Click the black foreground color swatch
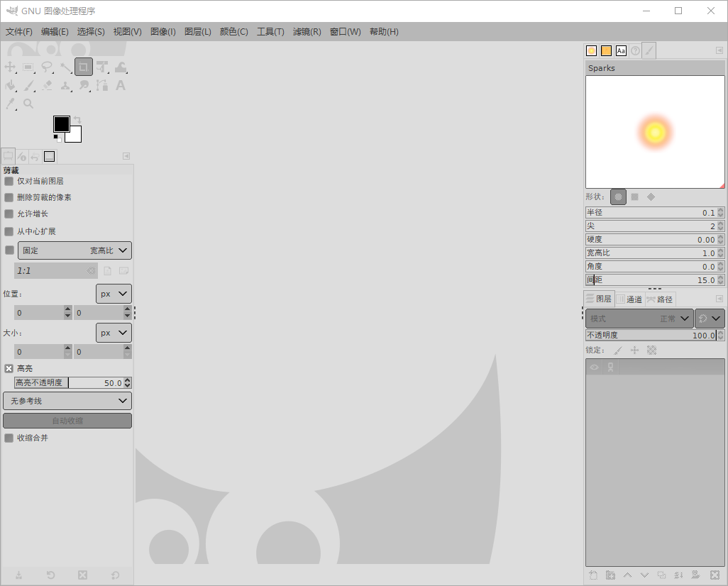Image resolution: width=728 pixels, height=586 pixels. (61, 123)
